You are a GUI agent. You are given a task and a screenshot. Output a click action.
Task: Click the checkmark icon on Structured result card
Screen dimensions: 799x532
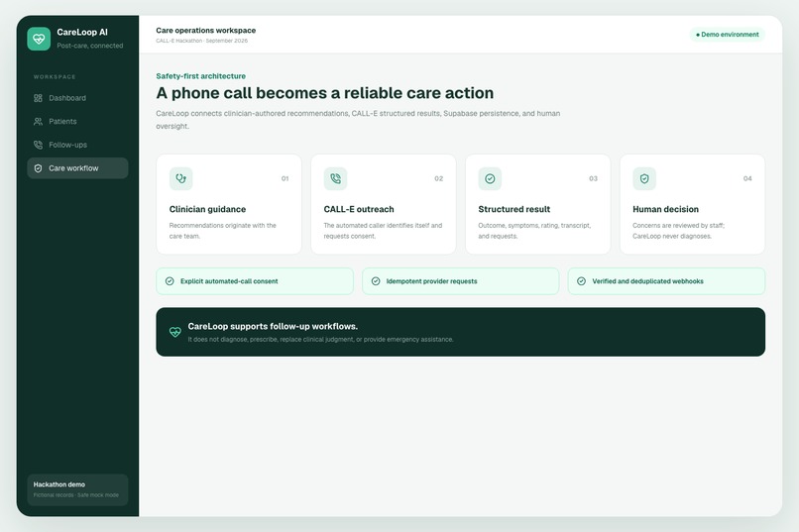[x=490, y=178]
